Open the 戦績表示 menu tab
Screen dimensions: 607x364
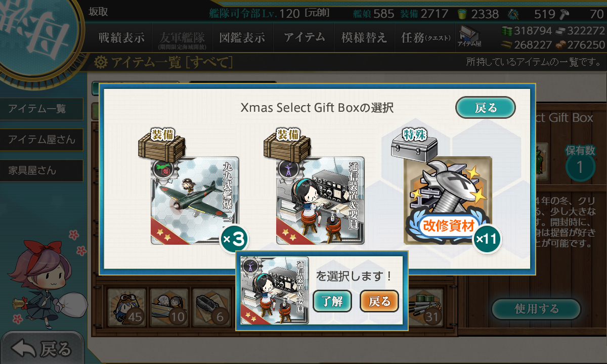(121, 38)
